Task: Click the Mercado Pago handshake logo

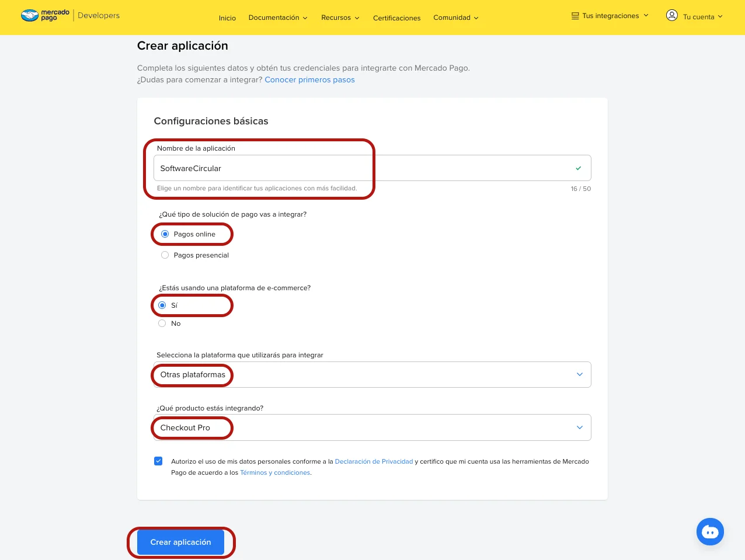Action: tap(30, 16)
